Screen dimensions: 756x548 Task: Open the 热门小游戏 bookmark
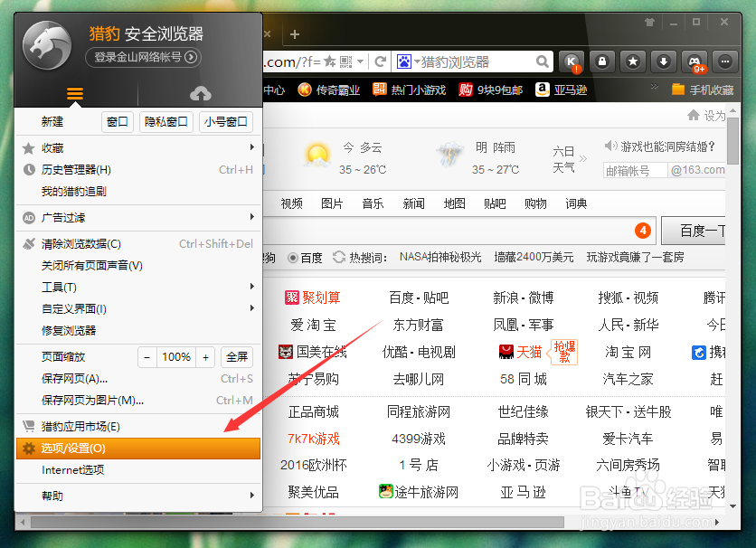[x=410, y=90]
